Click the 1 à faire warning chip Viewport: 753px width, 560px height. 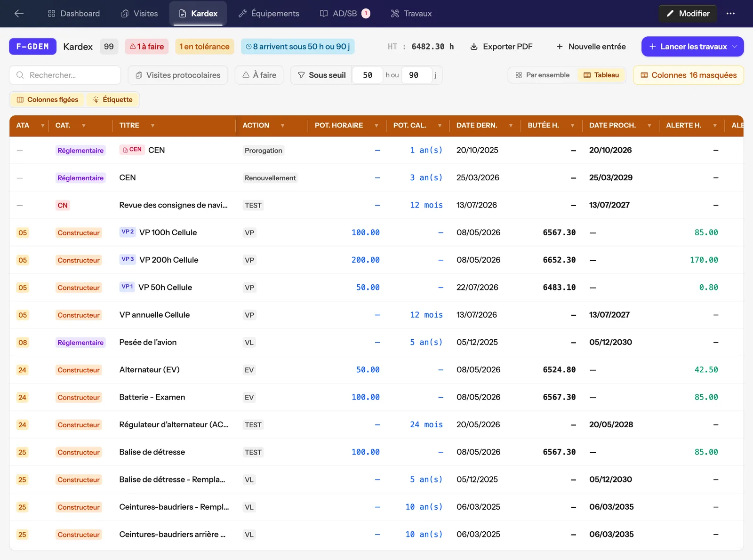tap(147, 47)
